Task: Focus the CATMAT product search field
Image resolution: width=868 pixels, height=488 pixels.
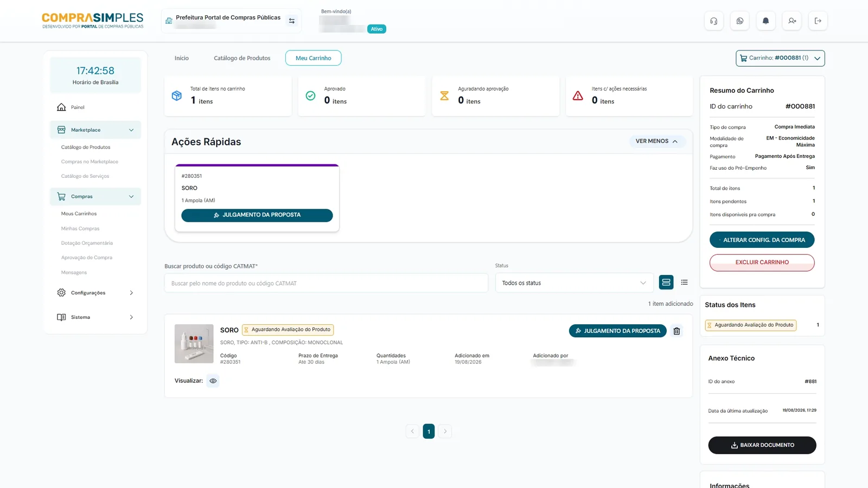Action: [326, 283]
